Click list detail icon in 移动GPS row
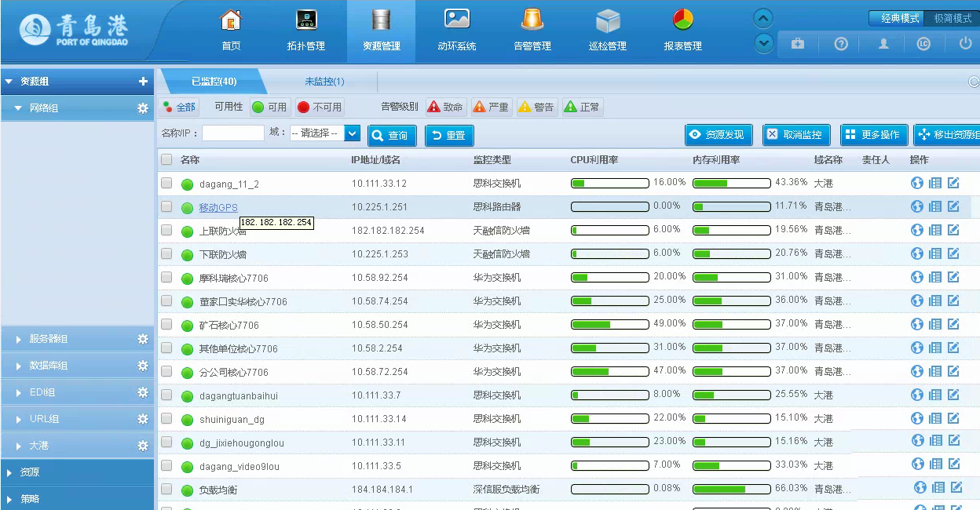Viewport: 980px width, 510px height. pos(935,206)
